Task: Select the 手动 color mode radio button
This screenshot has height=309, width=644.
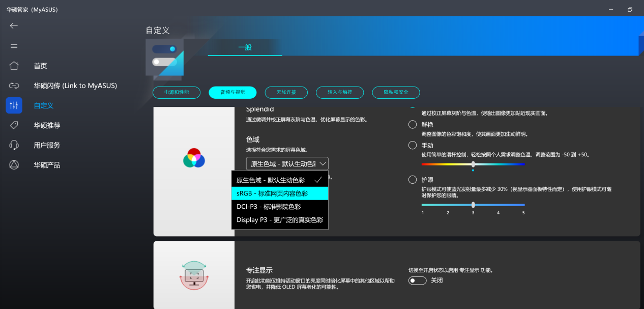Action: 412,145
